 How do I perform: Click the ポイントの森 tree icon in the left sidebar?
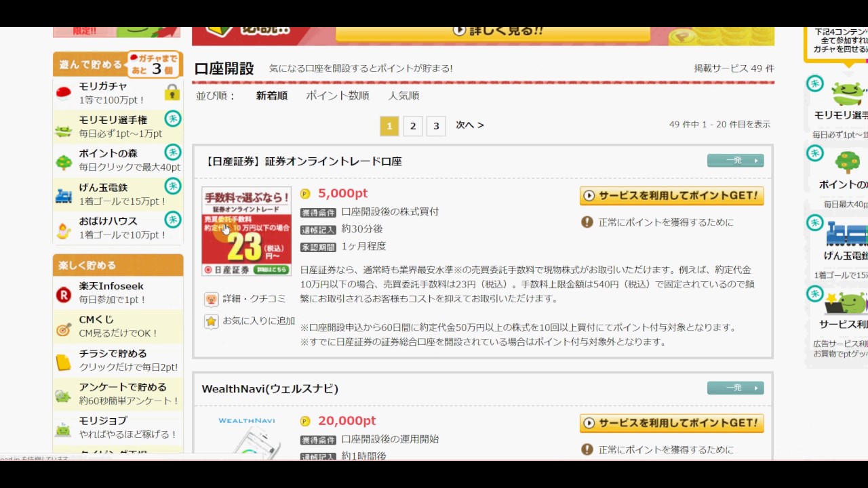point(64,162)
